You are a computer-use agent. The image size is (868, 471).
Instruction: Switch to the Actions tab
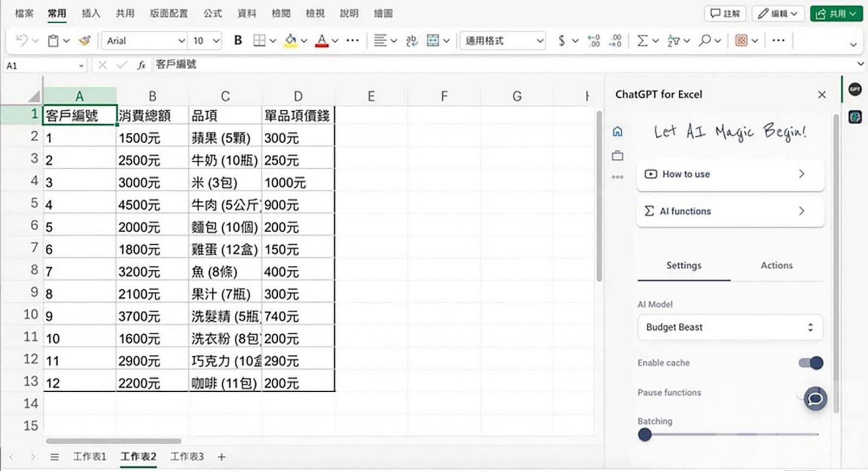776,265
